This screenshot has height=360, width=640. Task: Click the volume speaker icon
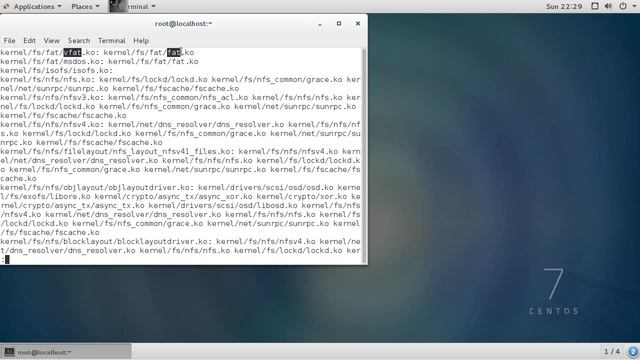(608, 6)
